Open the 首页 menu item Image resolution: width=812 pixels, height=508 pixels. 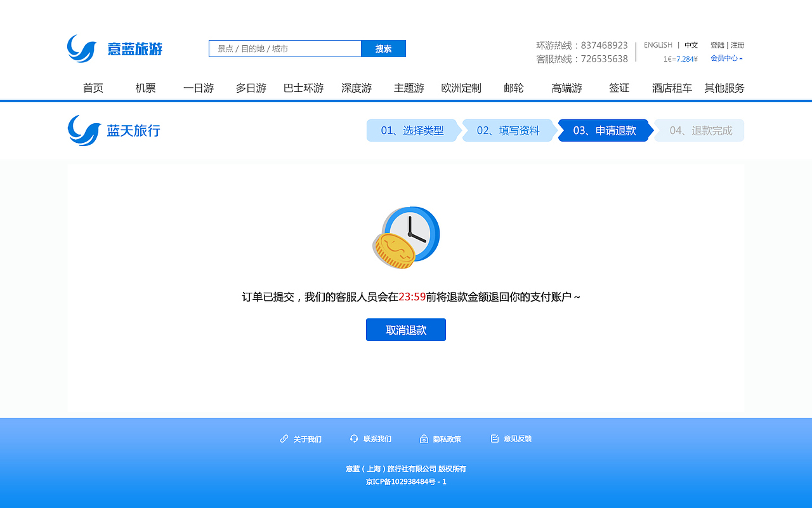[x=93, y=88]
